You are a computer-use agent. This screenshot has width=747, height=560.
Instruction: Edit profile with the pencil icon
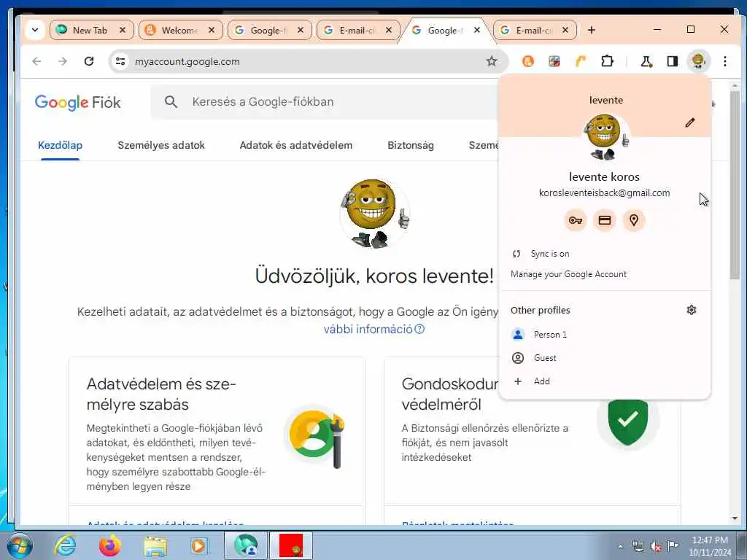(x=690, y=122)
